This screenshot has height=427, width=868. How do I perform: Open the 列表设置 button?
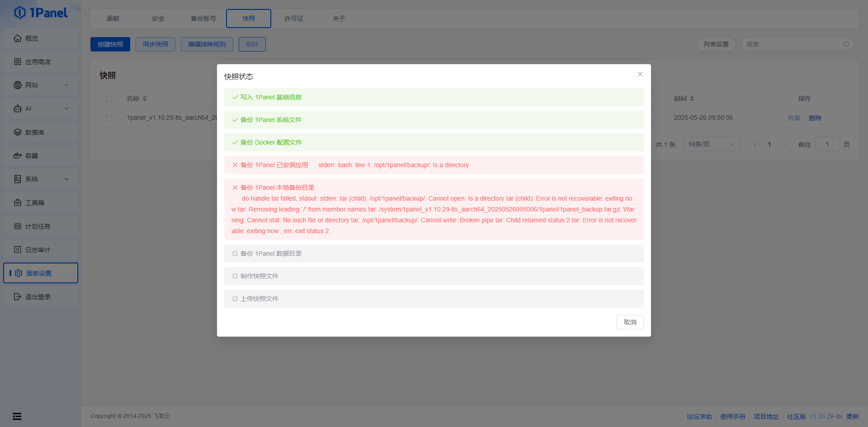[x=716, y=44]
